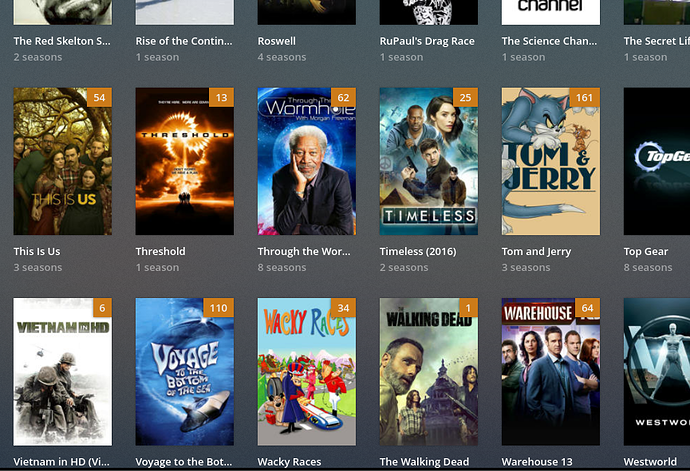Click the Through the Wor... title text
The height and width of the screenshot is (471, 690).
pyautogui.click(x=304, y=251)
